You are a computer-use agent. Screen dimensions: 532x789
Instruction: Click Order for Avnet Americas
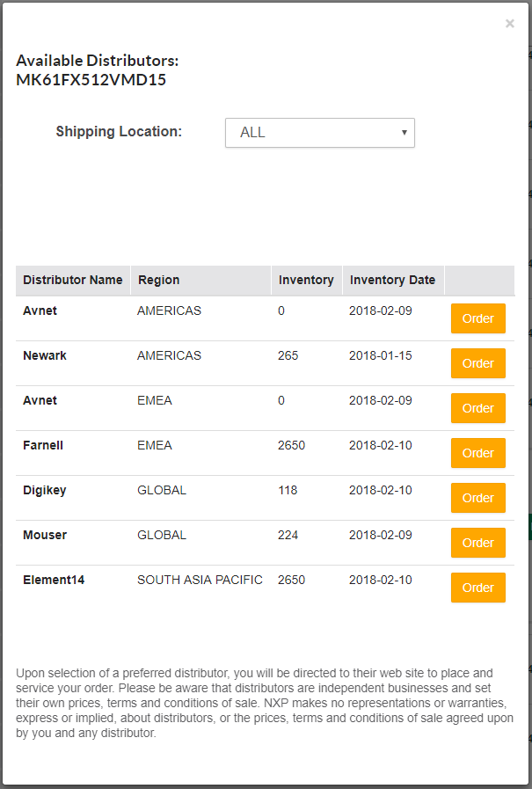pos(477,318)
